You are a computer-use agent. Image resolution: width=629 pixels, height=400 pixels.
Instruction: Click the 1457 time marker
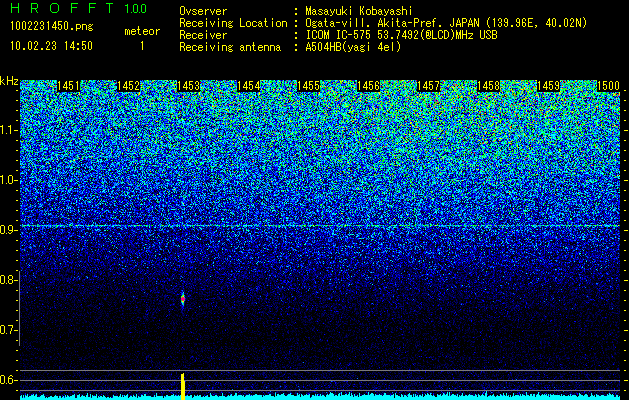click(428, 86)
